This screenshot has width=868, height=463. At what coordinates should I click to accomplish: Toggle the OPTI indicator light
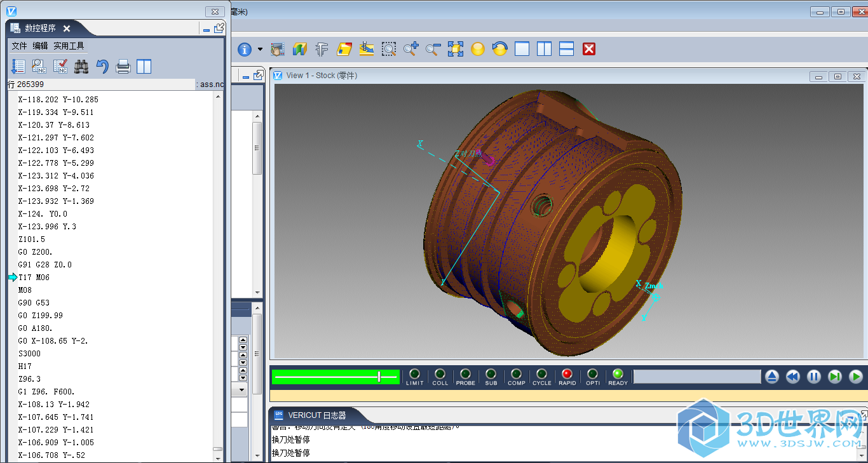(593, 373)
